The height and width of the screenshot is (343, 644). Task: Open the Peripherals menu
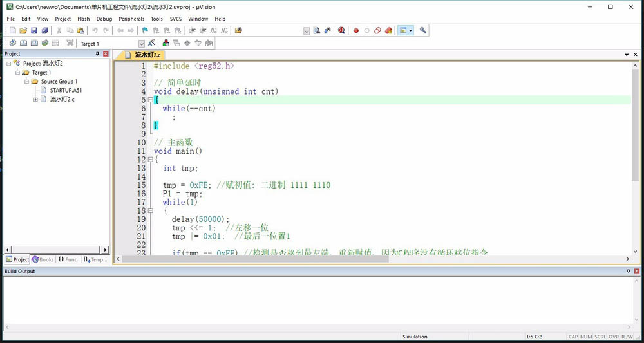[131, 19]
